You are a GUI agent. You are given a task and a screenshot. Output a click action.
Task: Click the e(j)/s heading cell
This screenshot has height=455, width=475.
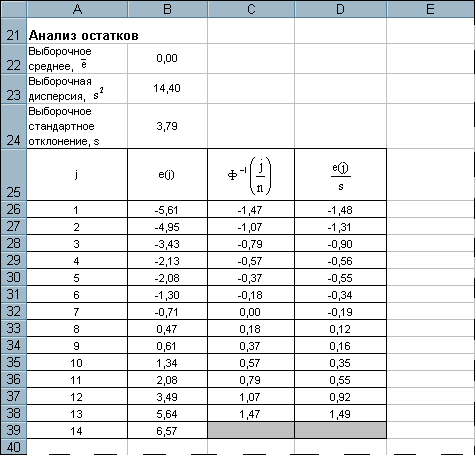pos(340,175)
